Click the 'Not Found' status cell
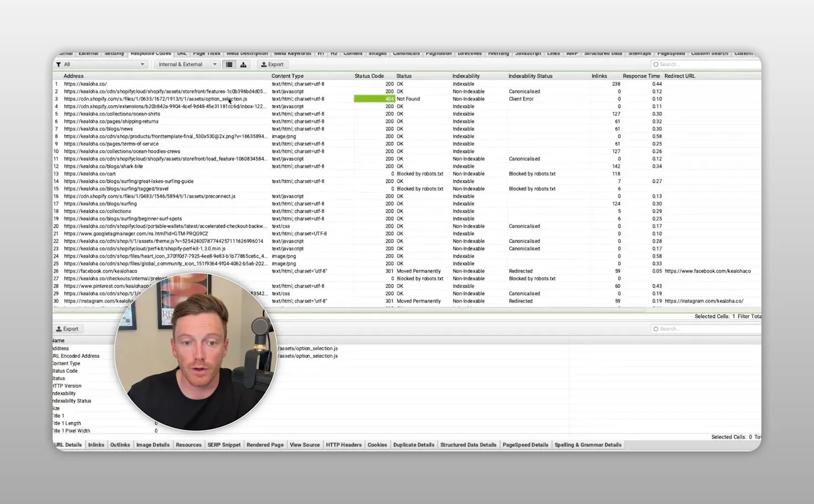 coord(409,99)
